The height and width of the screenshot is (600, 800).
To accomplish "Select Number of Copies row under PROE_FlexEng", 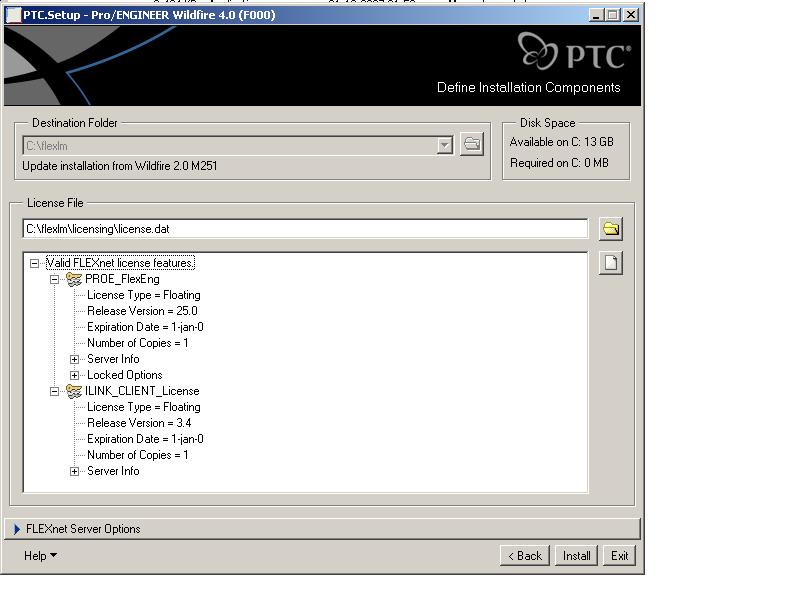I will pyautogui.click(x=137, y=343).
